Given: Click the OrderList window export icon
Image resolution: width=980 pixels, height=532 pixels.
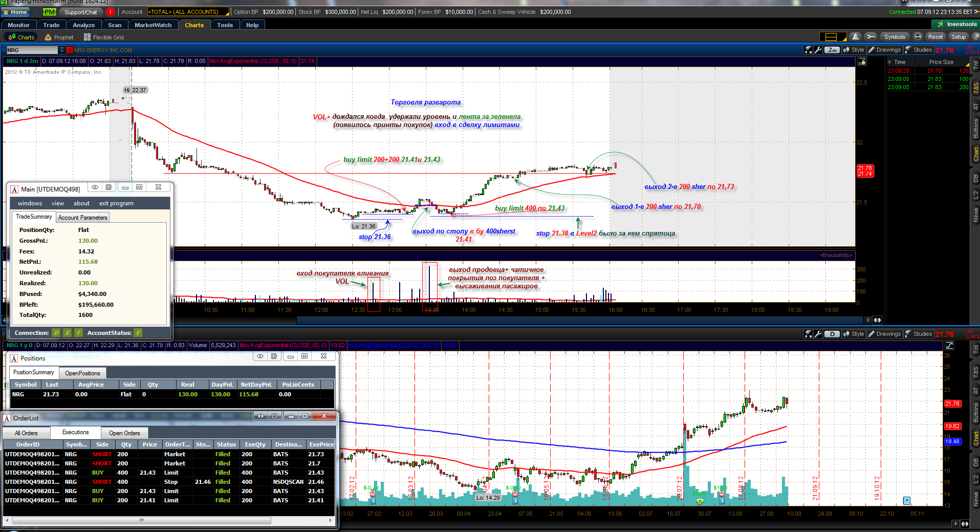Looking at the screenshot, I should click(x=274, y=416).
